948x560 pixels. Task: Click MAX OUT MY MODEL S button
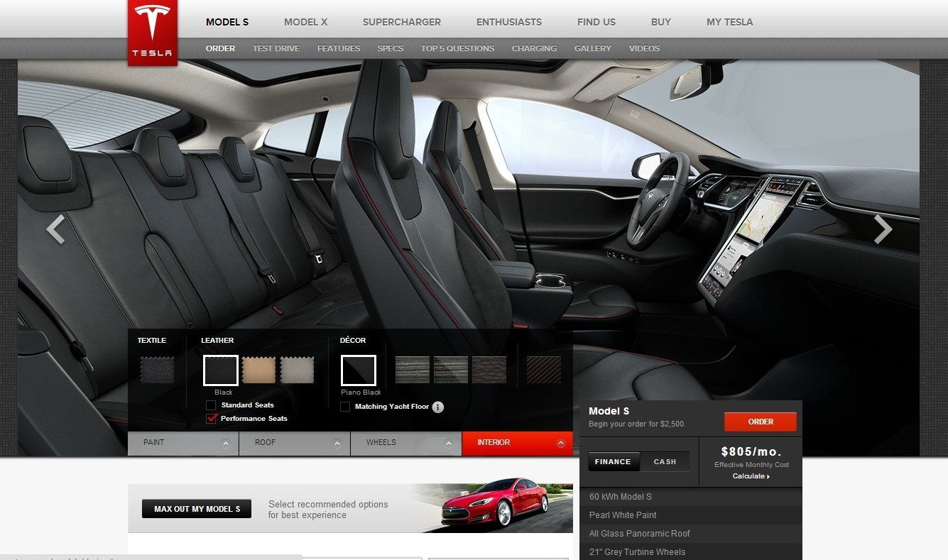click(x=197, y=509)
